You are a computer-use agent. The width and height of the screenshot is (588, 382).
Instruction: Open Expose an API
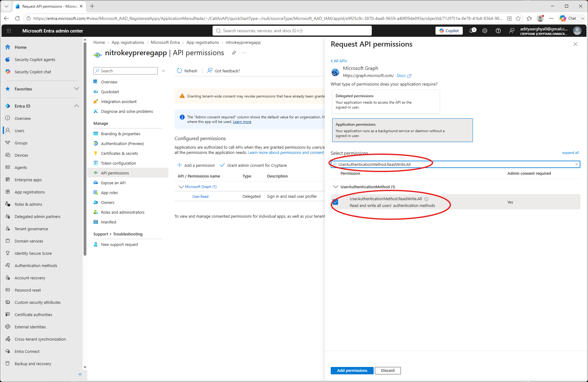click(113, 183)
